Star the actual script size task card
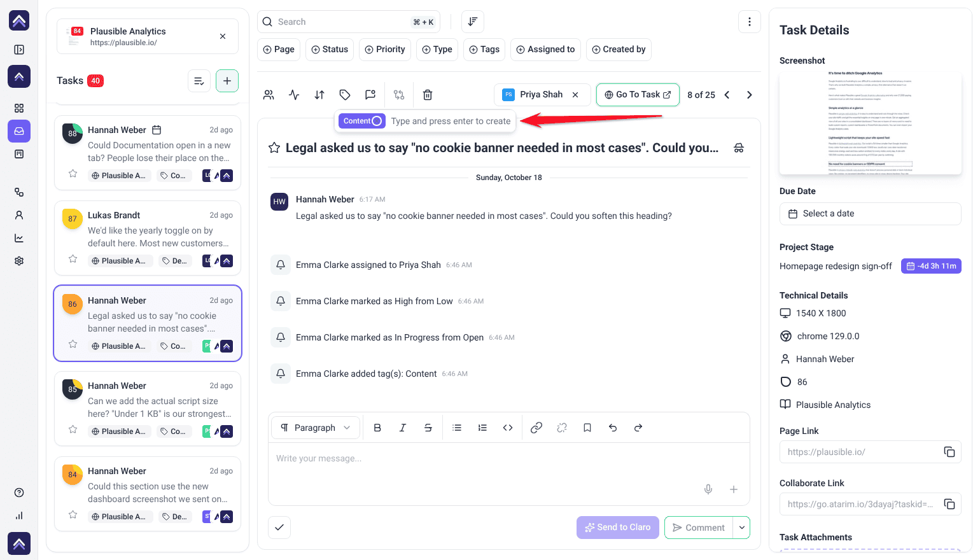Viewport: 980px width, 560px height. (x=73, y=430)
